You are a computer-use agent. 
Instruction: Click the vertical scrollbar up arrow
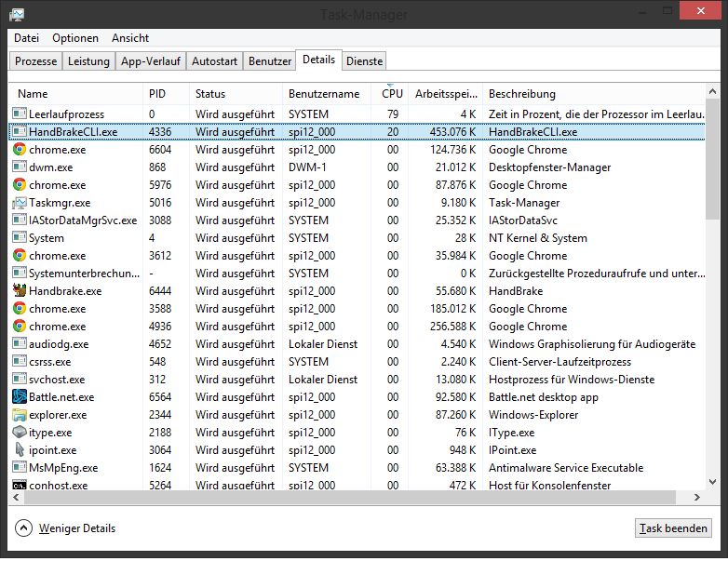(x=712, y=91)
